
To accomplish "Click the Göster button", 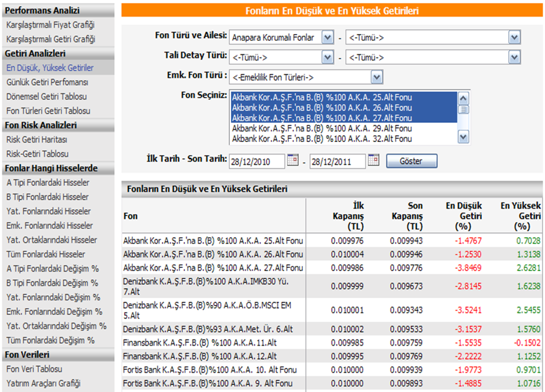I will (412, 161).
